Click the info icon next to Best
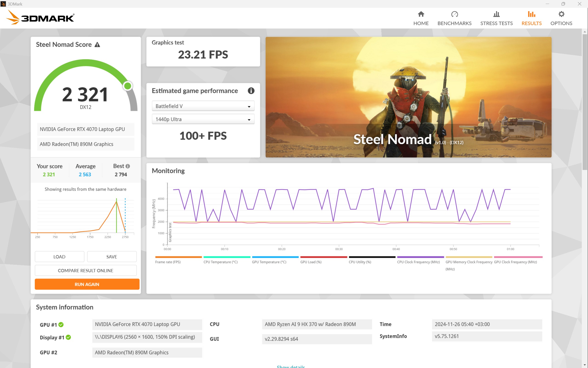588x368 pixels. point(128,166)
